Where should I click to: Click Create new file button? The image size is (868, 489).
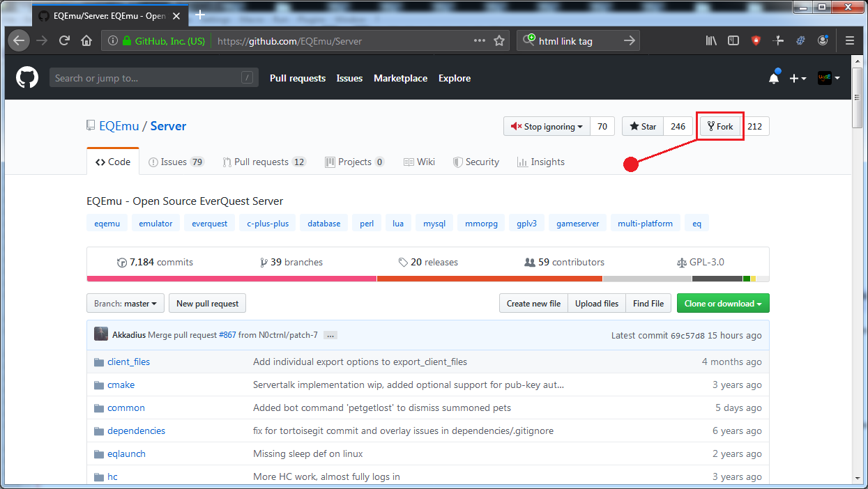[533, 304]
